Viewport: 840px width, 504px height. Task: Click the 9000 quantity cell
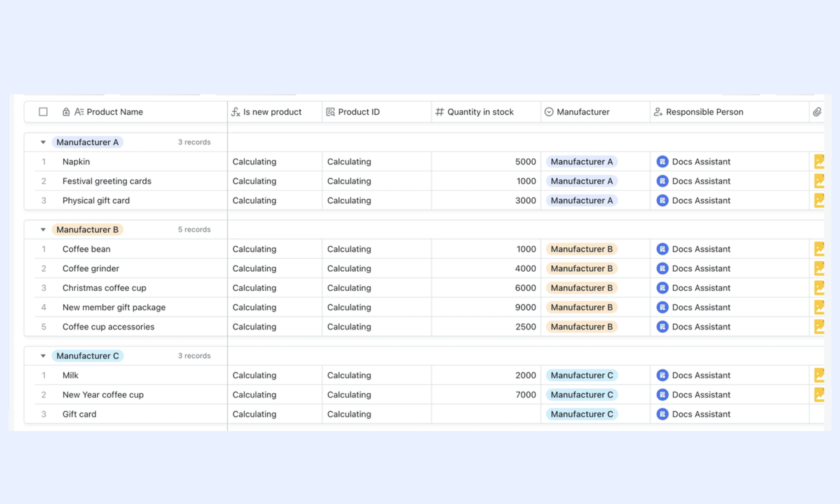coord(486,307)
